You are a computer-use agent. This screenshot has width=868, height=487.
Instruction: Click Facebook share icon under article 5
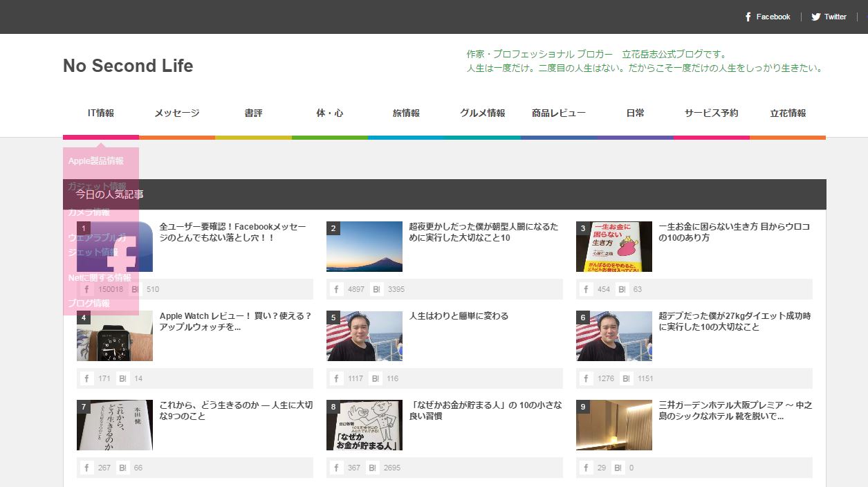pos(336,378)
